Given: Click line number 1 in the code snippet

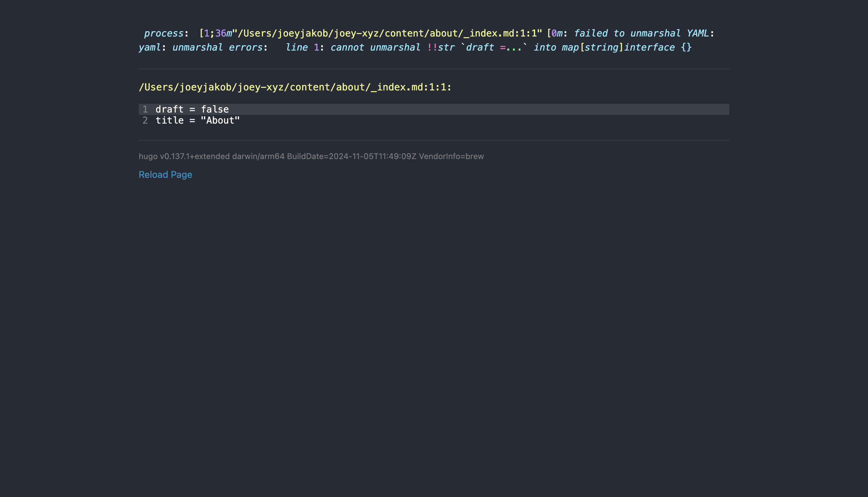Looking at the screenshot, I should [145, 109].
